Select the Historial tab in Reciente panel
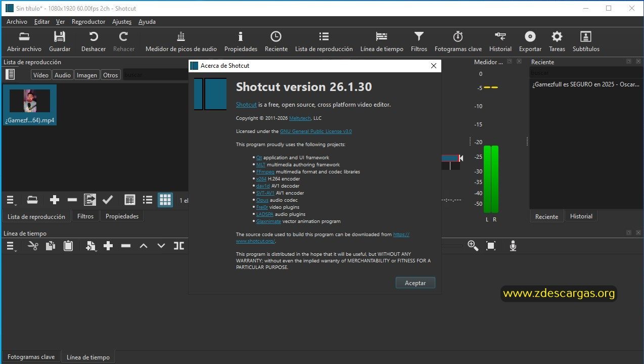This screenshot has width=644, height=364. point(581,216)
